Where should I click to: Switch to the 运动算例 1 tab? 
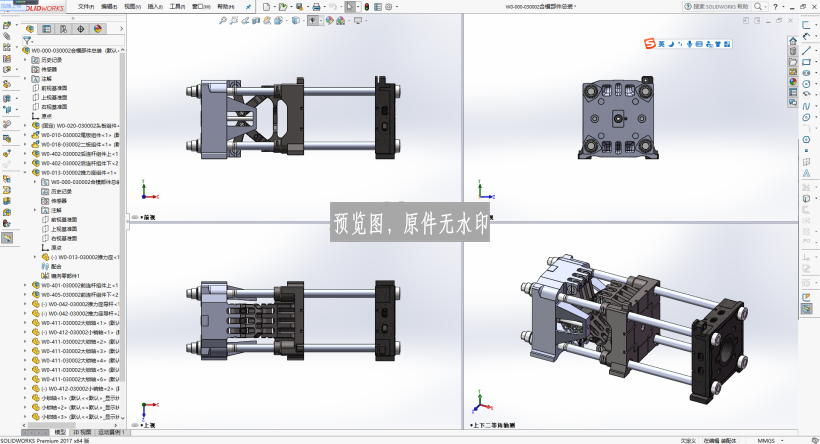click(110, 432)
